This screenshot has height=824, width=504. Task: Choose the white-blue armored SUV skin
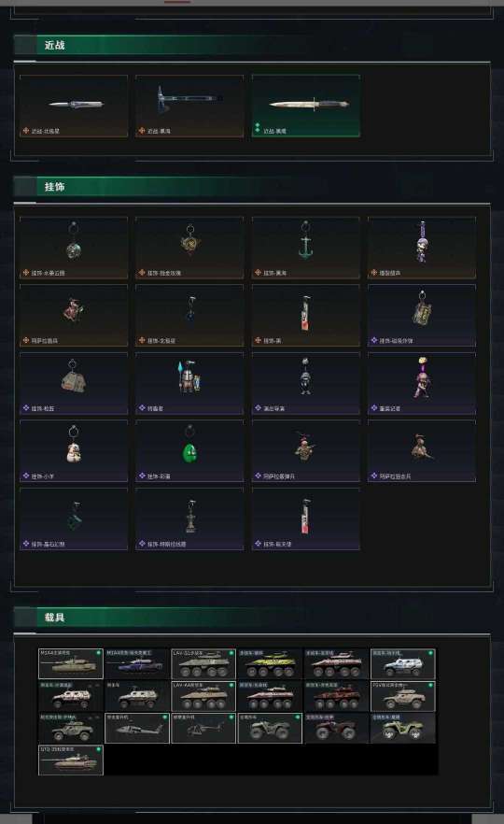coord(402,663)
